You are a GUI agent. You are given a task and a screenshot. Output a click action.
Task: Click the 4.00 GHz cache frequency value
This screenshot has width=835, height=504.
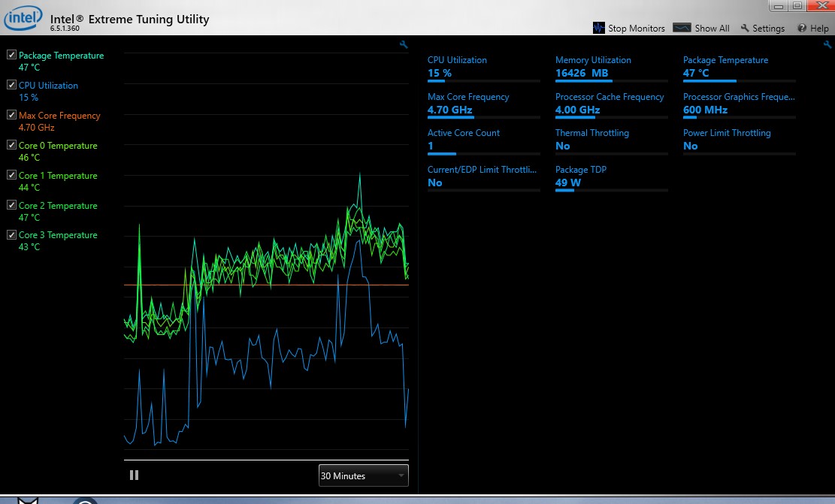pos(577,110)
